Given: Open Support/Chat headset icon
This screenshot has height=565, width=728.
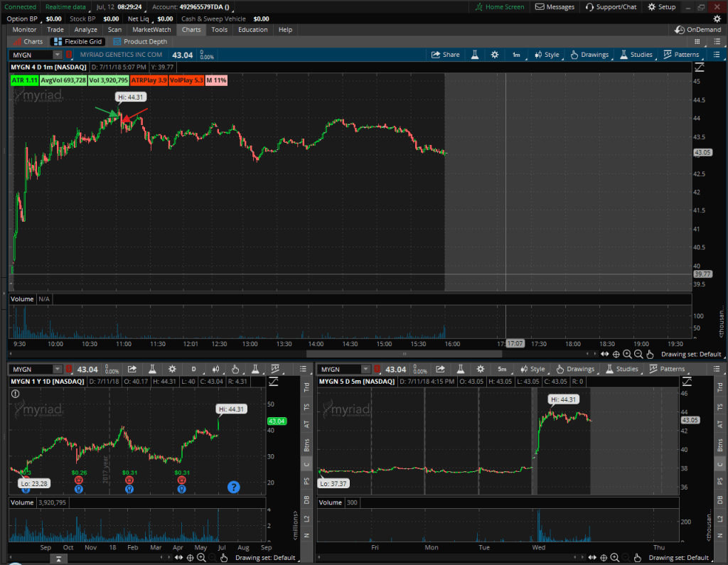Looking at the screenshot, I should coord(611,7).
